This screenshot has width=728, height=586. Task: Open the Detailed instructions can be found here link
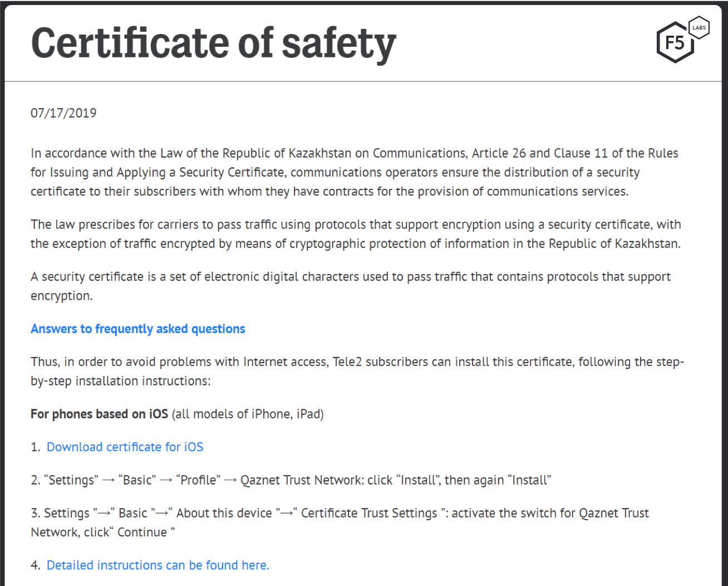click(x=158, y=565)
